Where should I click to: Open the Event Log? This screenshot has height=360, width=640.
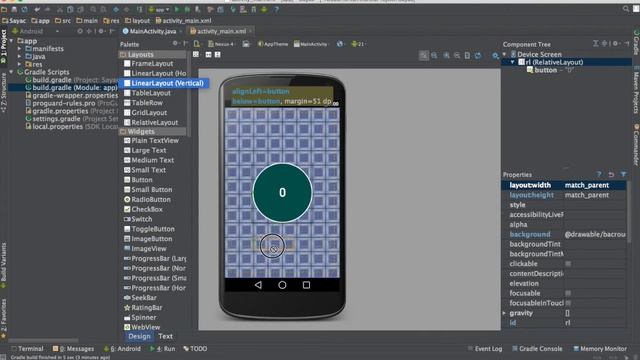click(x=484, y=349)
